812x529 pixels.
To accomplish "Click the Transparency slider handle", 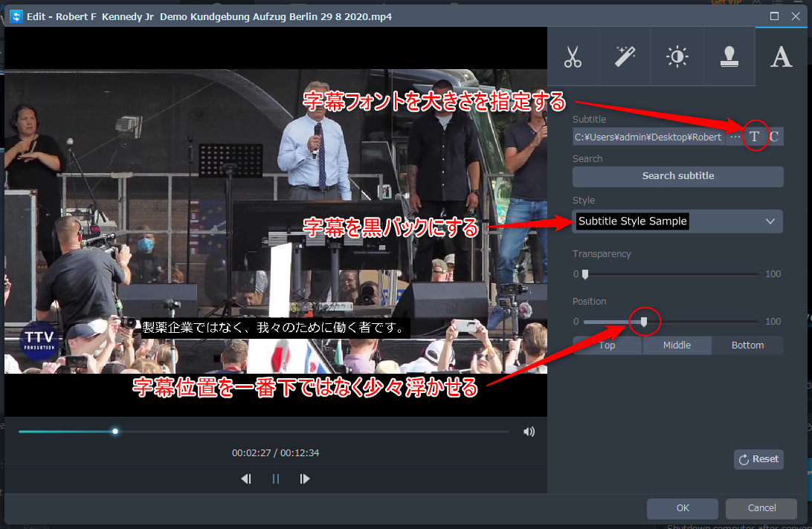I will (x=584, y=274).
